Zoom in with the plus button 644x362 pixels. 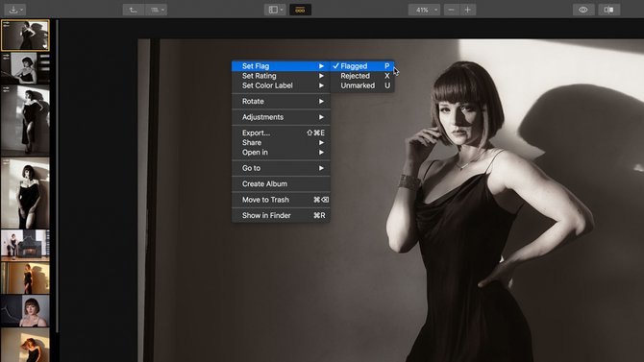468,10
